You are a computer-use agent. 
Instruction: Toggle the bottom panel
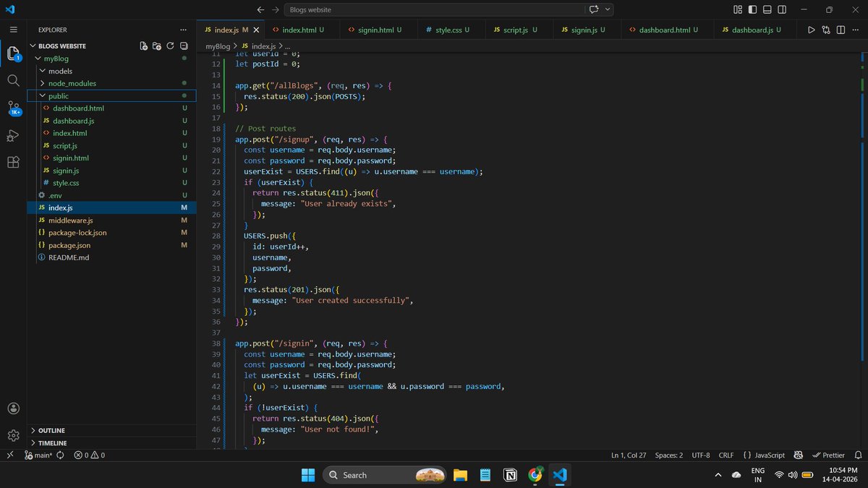click(x=767, y=9)
